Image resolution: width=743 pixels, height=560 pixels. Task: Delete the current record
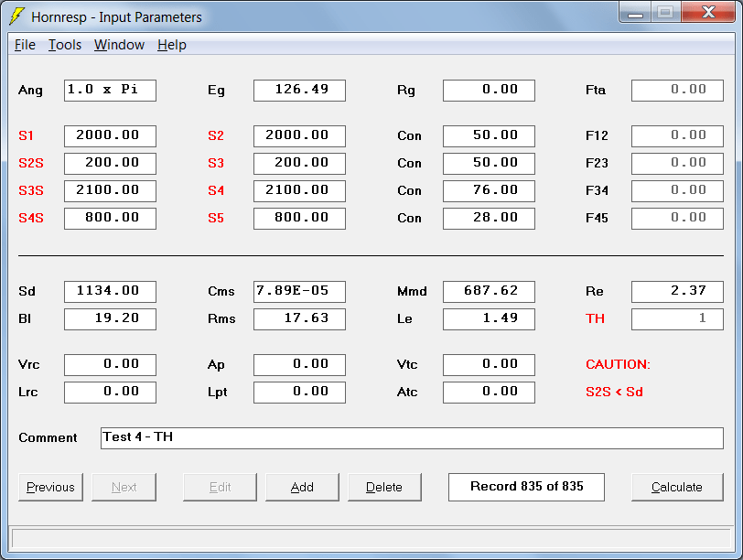pyautogui.click(x=384, y=487)
